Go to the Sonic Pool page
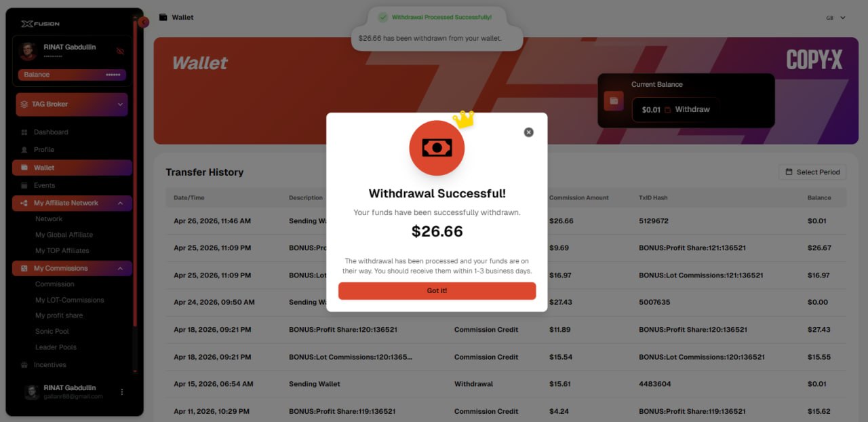This screenshot has width=868, height=422. 52,332
